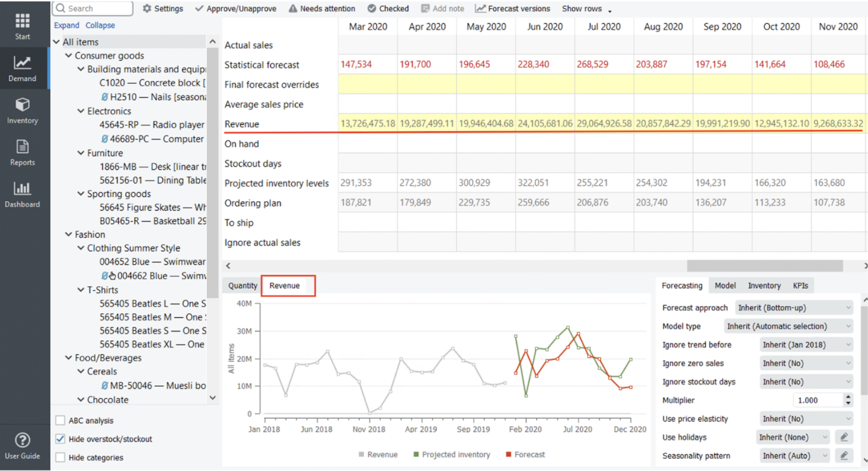The width and height of the screenshot is (868, 471).
Task: Mark item as Needs attention
Action: (321, 8)
